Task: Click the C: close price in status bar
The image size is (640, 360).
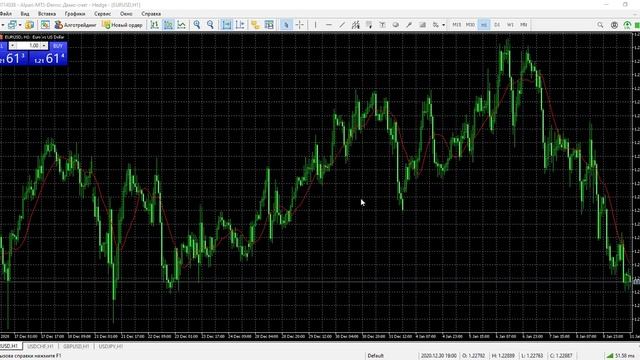Action: (x=561, y=356)
